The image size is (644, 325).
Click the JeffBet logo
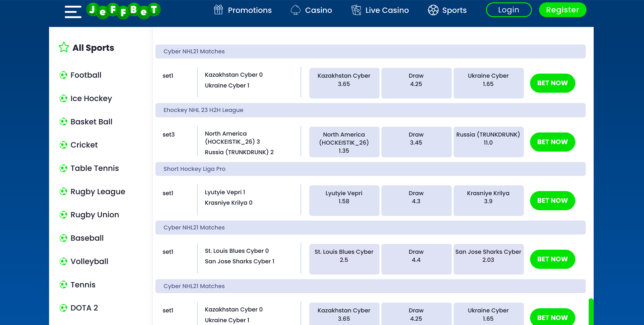point(123,10)
